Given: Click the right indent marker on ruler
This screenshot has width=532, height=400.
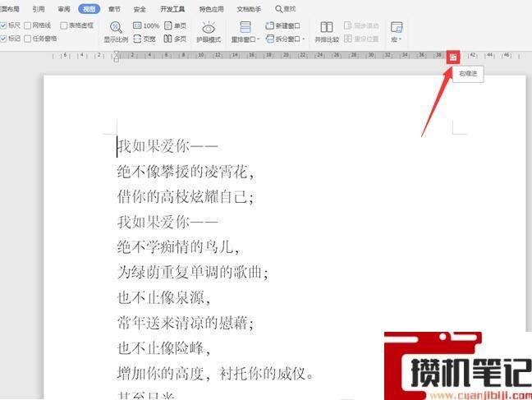Looking at the screenshot, I should pyautogui.click(x=453, y=57).
